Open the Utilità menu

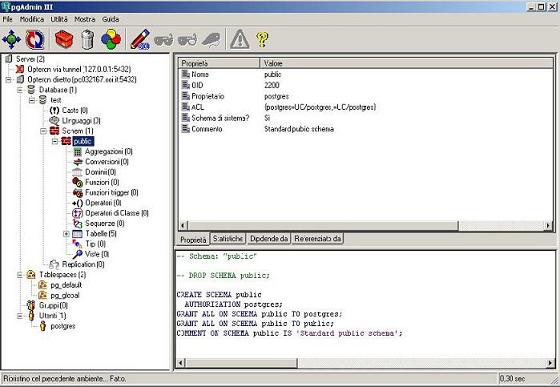[59, 19]
